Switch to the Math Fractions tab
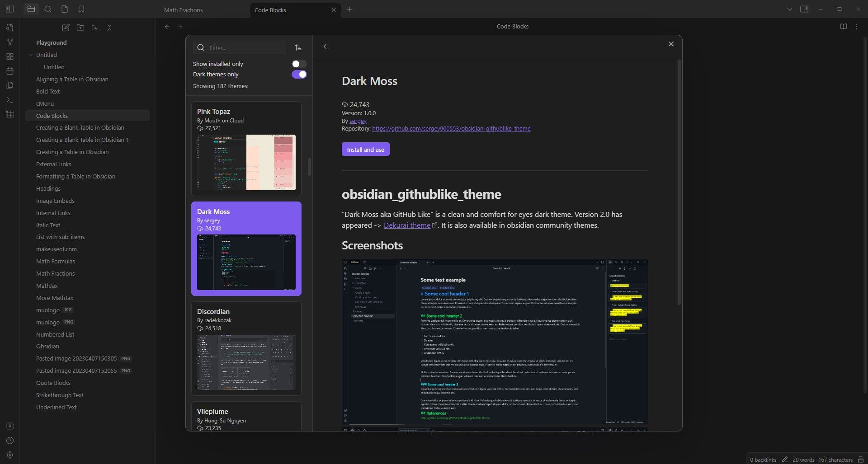 click(x=183, y=10)
